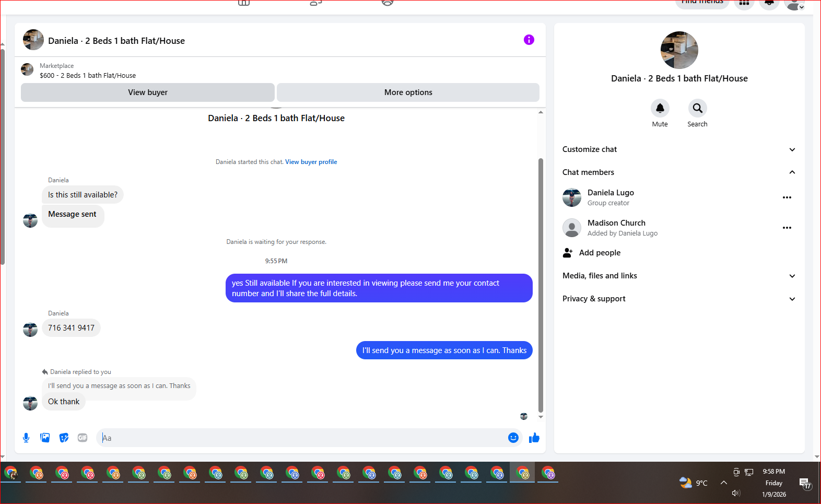Record a voice clip with the microphone icon

tap(26, 438)
